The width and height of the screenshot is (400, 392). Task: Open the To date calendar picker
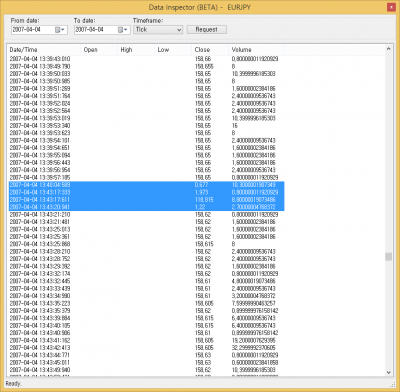click(123, 30)
